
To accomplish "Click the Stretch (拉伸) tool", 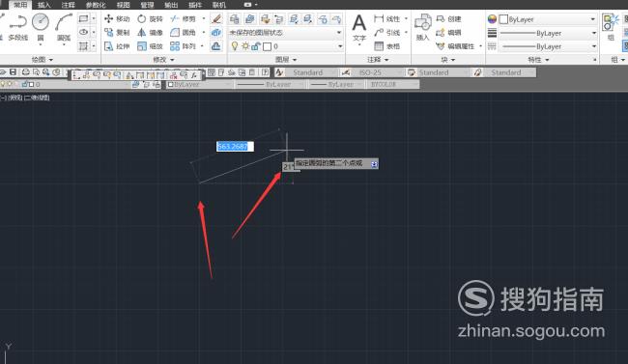I will tap(117, 46).
